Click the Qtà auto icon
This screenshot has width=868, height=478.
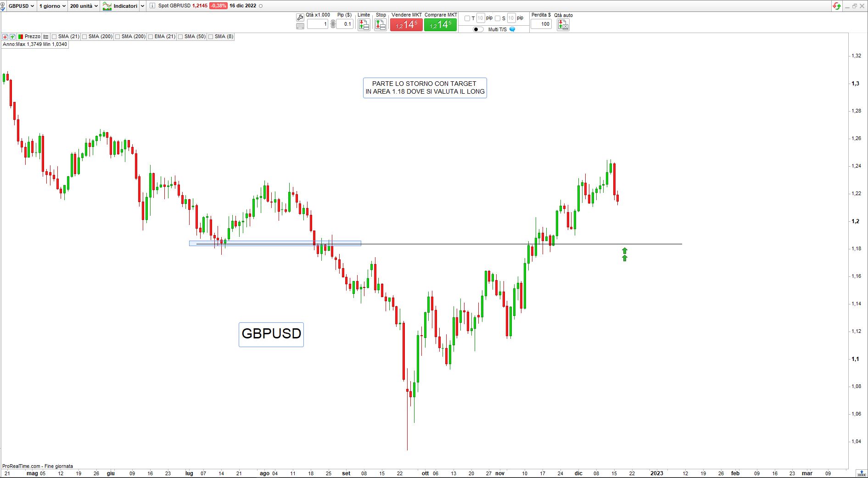[x=563, y=25]
